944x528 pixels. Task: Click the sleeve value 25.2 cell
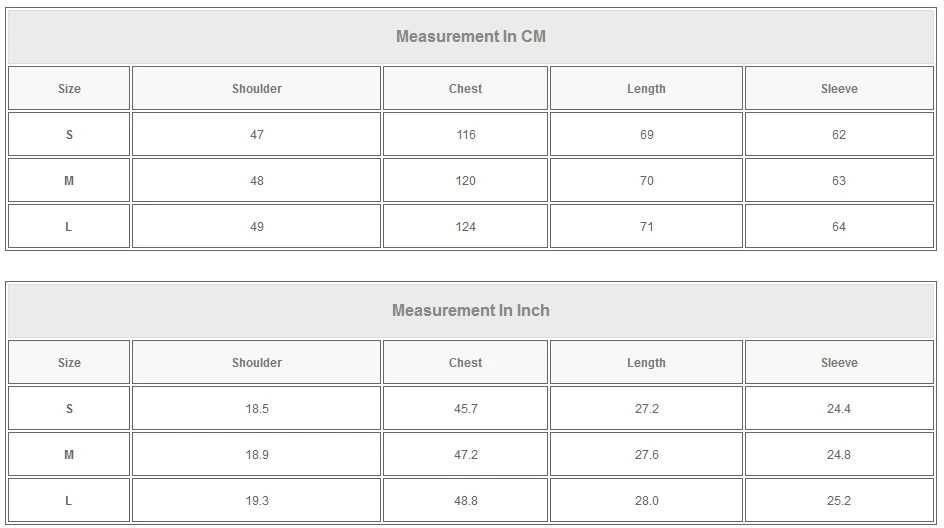tap(839, 501)
